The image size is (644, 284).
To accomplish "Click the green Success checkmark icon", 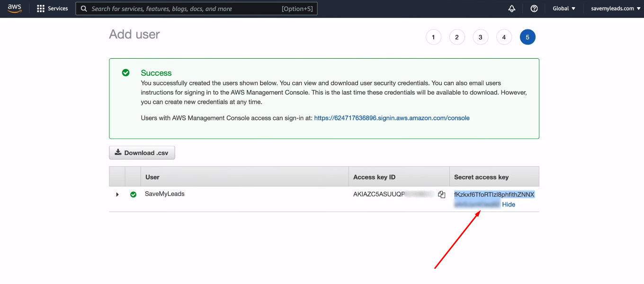I will [125, 73].
